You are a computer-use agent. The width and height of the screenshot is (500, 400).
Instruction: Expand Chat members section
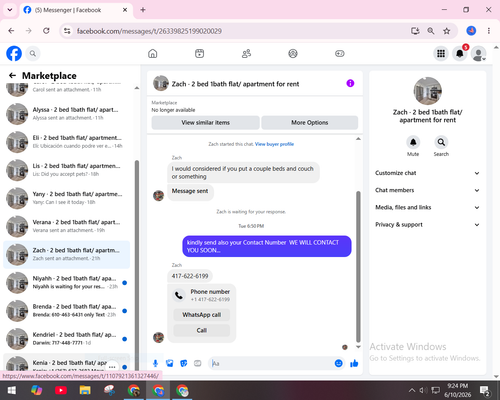pyautogui.click(x=427, y=190)
